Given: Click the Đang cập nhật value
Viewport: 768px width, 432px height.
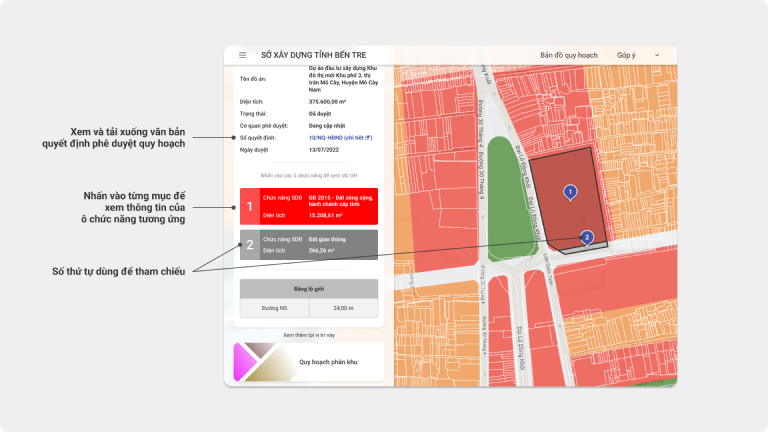Looking at the screenshot, I should tap(327, 126).
